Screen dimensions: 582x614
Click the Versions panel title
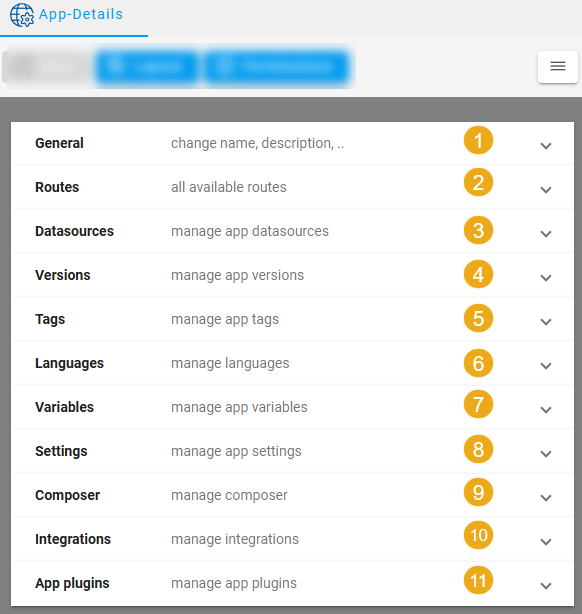(63, 275)
